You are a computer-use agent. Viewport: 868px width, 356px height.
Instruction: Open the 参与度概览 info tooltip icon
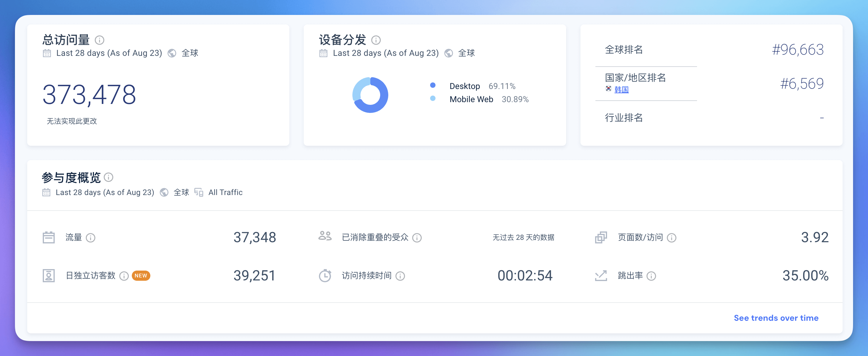[x=108, y=177]
